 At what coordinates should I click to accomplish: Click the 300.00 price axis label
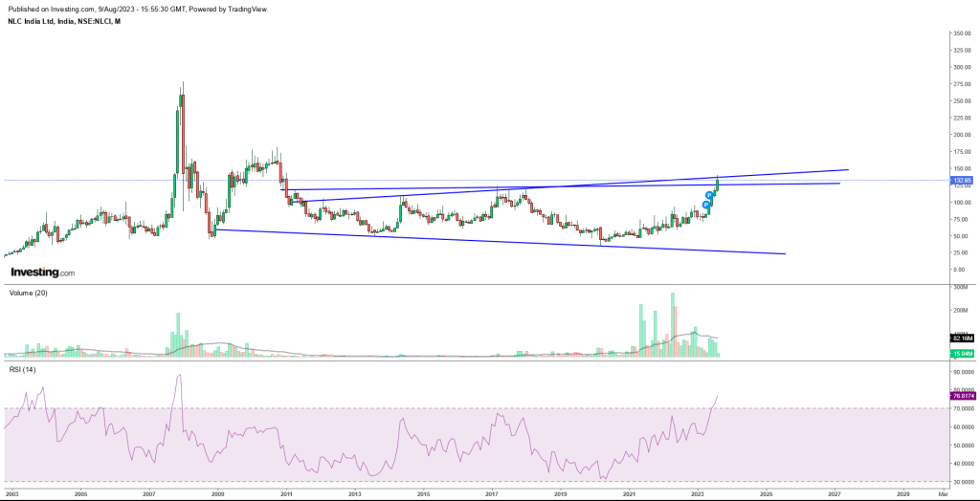[962, 67]
